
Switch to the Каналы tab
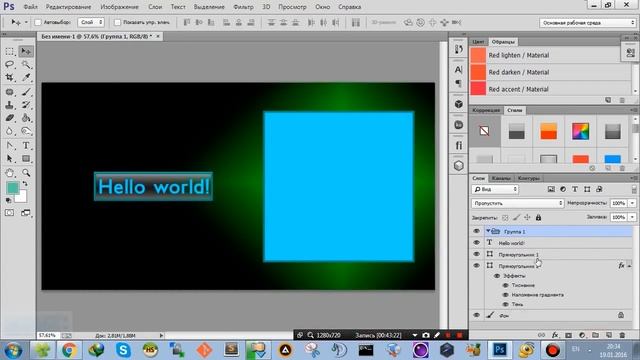coord(501,178)
